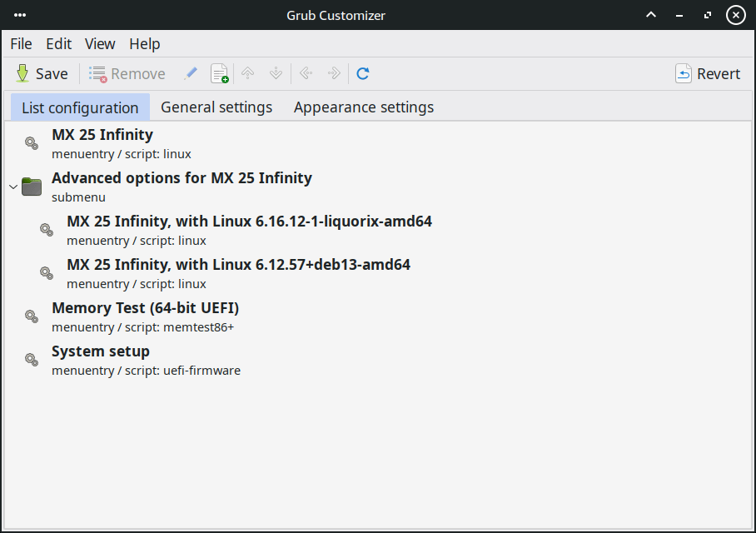Click the green folder submenu icon
This screenshot has width=756, height=533.
32,187
